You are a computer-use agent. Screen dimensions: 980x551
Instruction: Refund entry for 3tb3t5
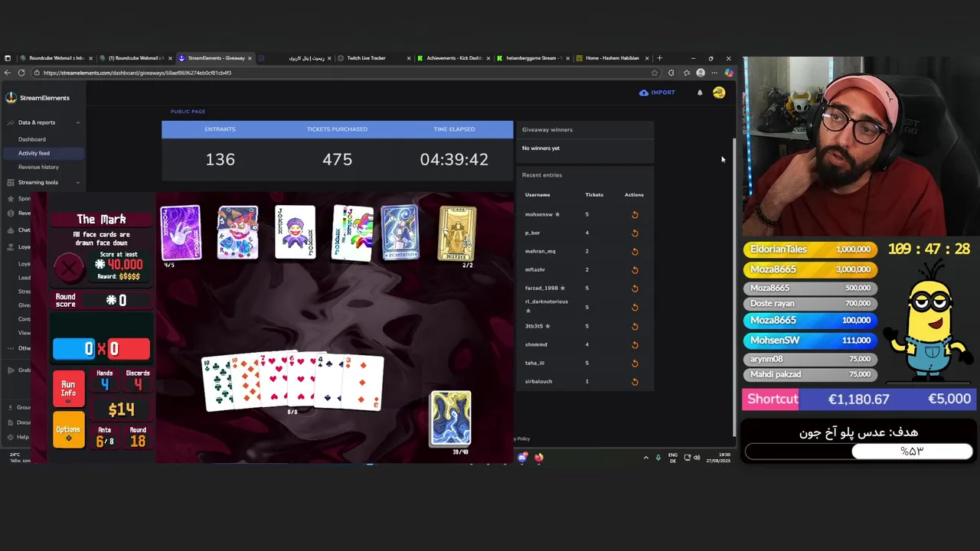635,326
